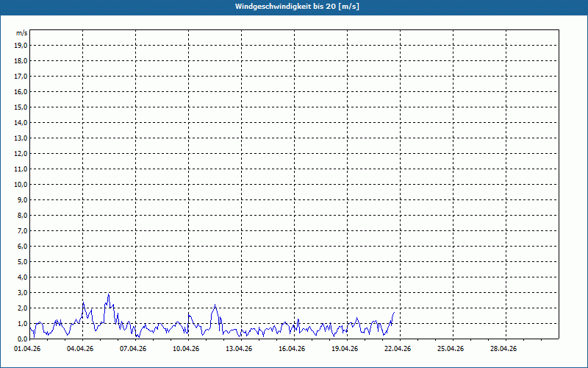
Task: Pick the 10.04.26 date label
Action: point(186,349)
